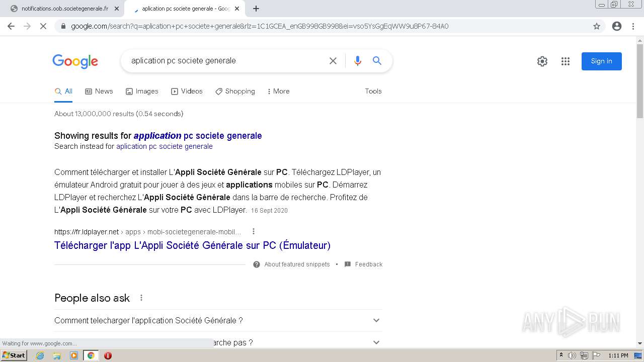
Task: Open the file explorer taskbar icon
Action: (x=57, y=355)
